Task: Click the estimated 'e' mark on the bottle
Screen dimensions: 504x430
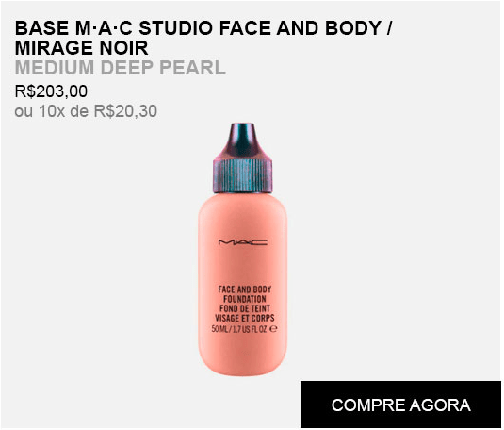Action: tap(273, 329)
